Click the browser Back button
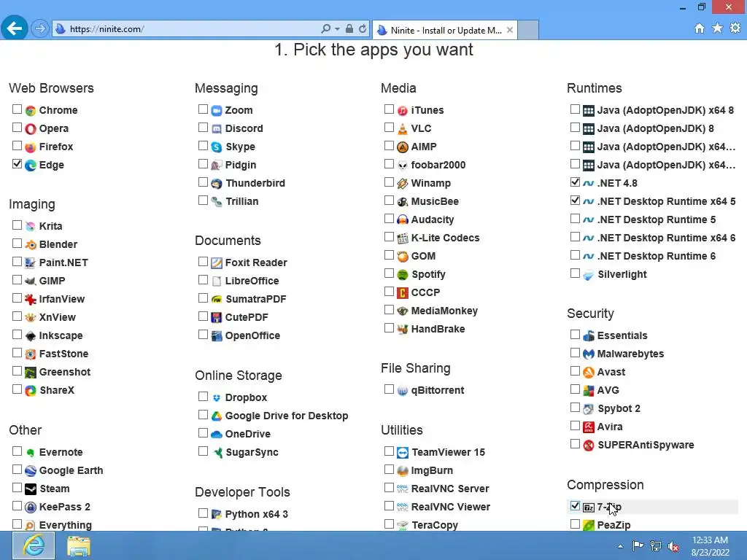The image size is (747, 560). pos(15,29)
